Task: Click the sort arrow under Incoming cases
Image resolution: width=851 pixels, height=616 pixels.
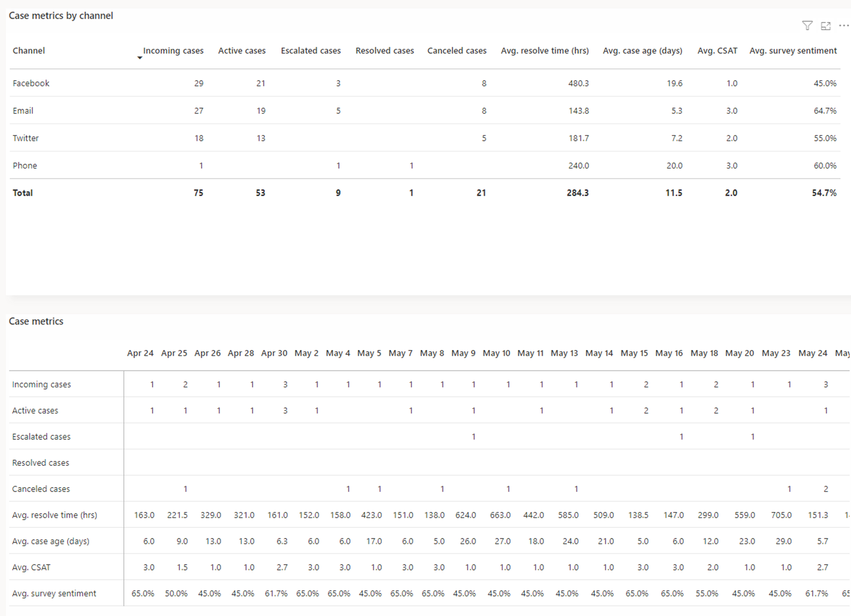Action: 140,57
